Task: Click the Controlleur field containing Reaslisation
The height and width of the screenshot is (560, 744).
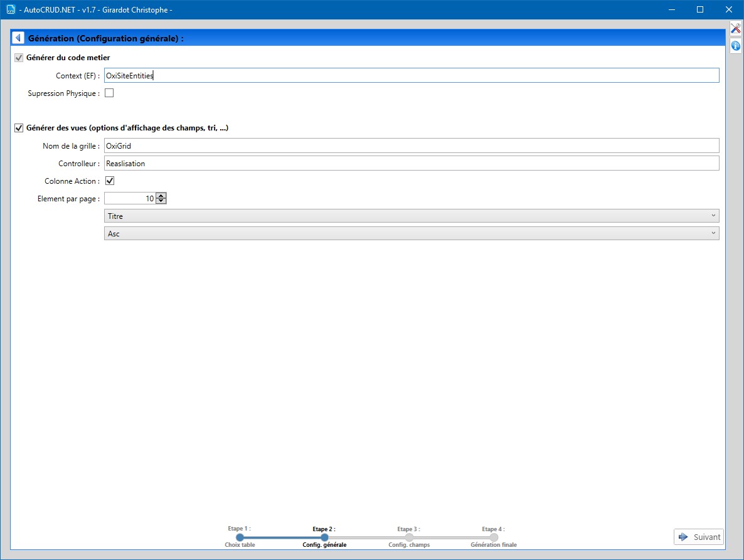Action: (x=412, y=163)
